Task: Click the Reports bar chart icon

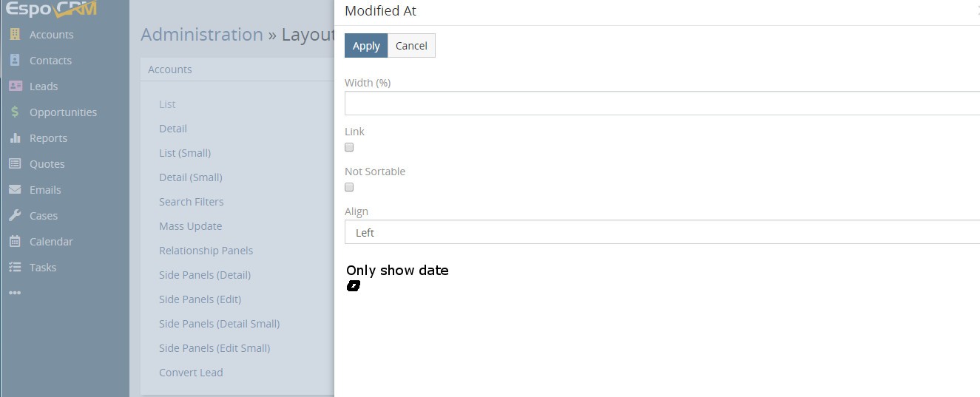Action: pos(15,138)
